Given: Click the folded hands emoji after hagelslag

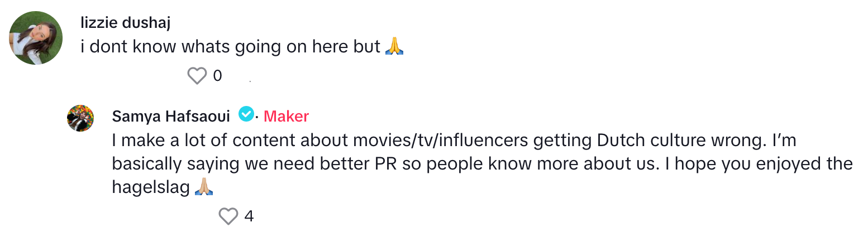Looking at the screenshot, I should click(203, 188).
